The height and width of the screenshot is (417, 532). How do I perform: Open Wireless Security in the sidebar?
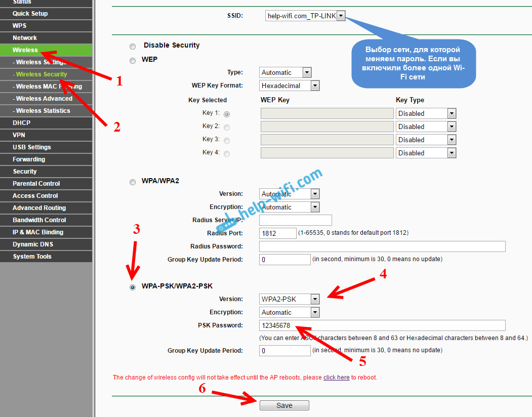click(42, 74)
